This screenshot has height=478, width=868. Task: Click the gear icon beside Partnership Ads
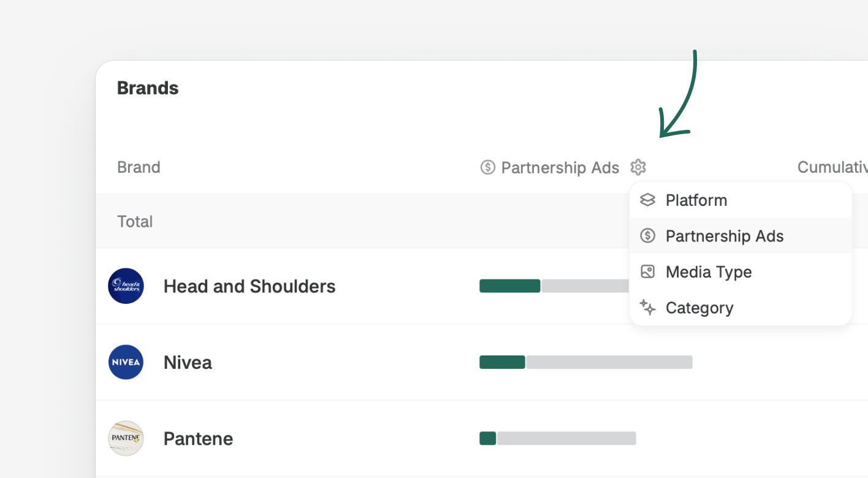point(638,167)
